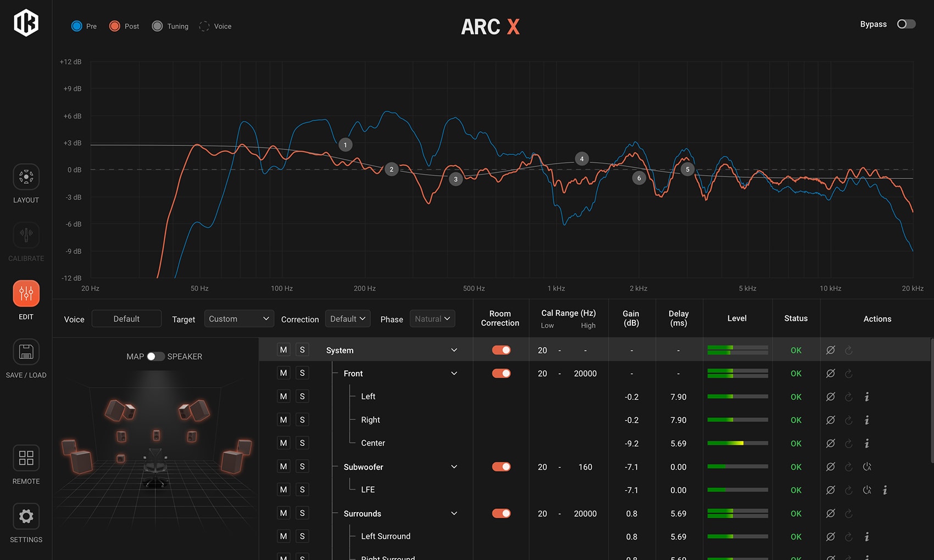Image resolution: width=934 pixels, height=560 pixels.
Task: Switch the Map/Speaker view toggle
Action: (155, 356)
